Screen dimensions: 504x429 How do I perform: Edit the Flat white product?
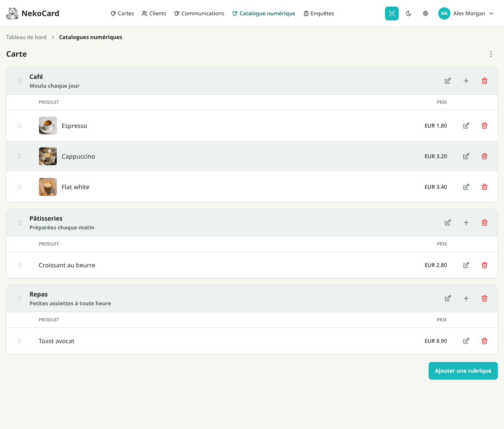pos(466,187)
